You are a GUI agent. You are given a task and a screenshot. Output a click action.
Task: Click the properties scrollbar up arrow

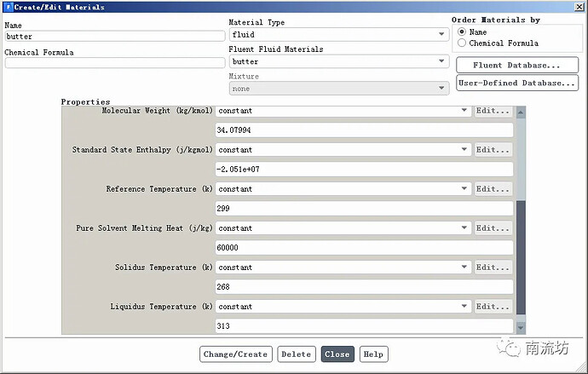click(x=521, y=112)
